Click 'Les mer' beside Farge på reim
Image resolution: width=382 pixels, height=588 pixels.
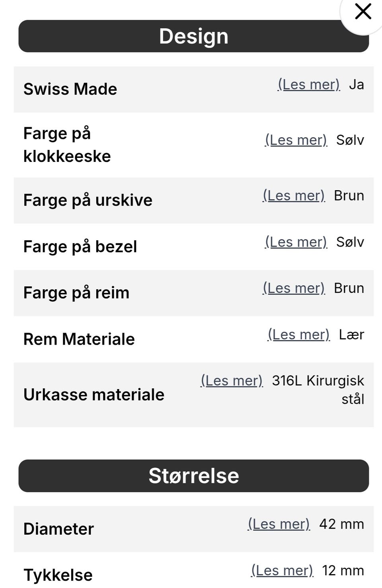294,288
